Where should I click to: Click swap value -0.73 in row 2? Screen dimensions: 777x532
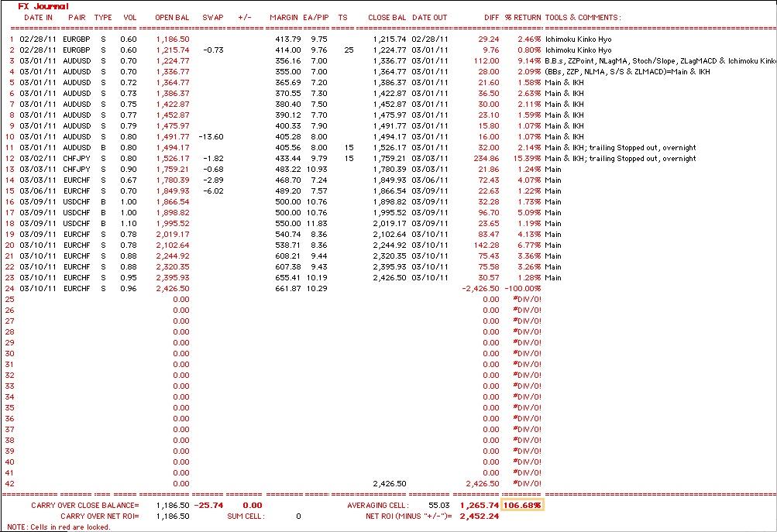tap(213, 50)
